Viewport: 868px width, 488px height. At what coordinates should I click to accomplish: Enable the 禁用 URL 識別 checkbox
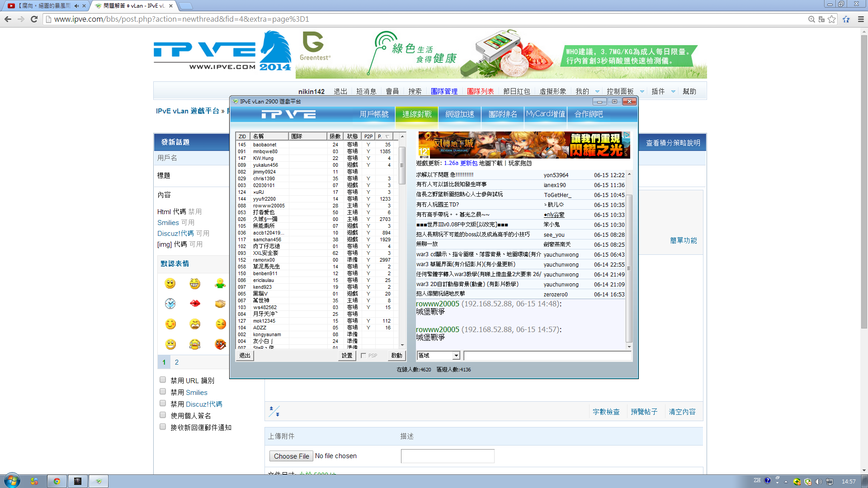click(x=163, y=380)
